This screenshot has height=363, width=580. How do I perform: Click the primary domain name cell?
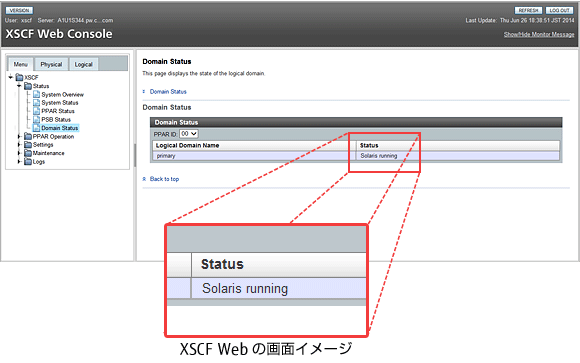pyautogui.click(x=254, y=156)
